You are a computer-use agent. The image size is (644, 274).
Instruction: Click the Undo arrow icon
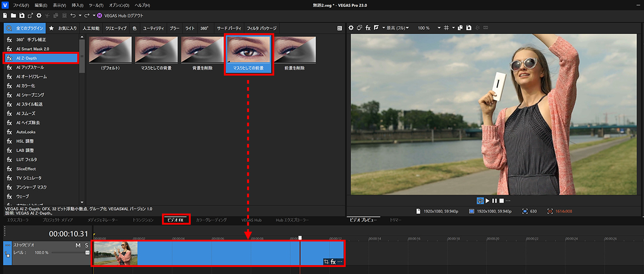click(73, 16)
